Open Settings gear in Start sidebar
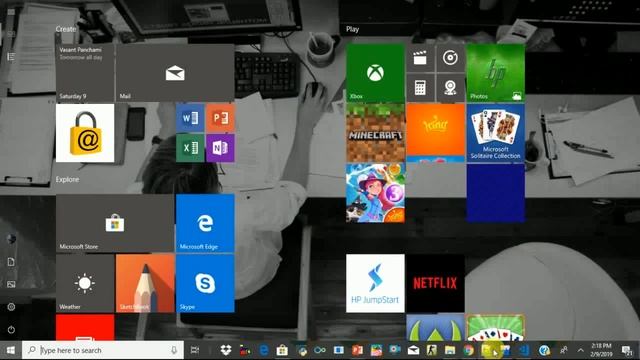 coord(11,307)
